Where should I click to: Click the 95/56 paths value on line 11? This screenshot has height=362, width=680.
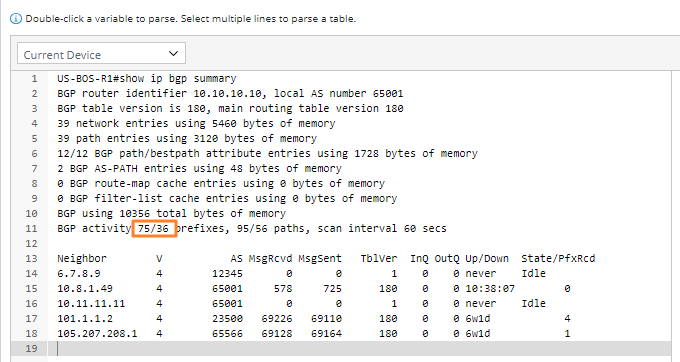(x=252, y=228)
